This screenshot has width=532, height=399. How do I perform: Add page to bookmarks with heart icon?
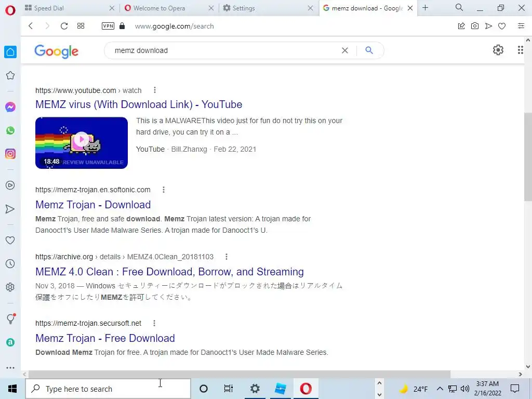502,26
